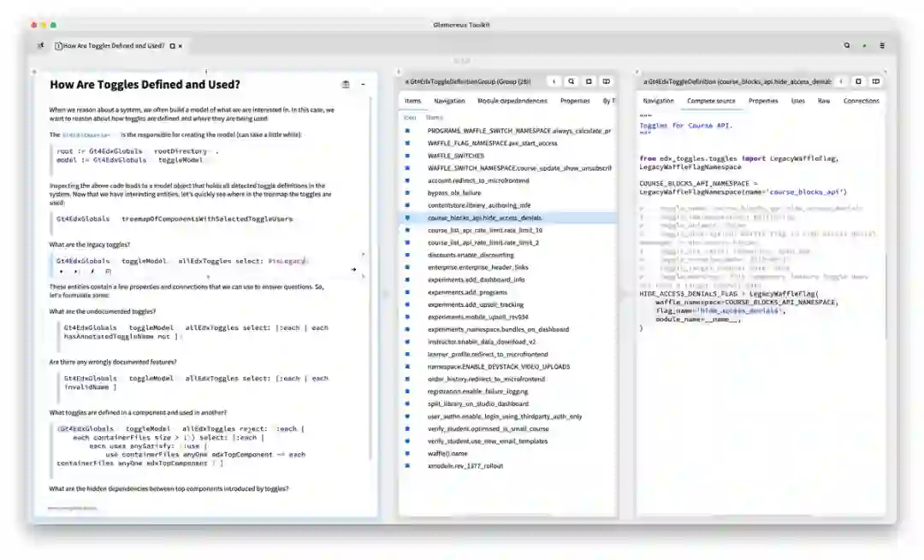
Task: Select the 'How Are Toggles Defined and Used?' tab label
Action: (114, 45)
